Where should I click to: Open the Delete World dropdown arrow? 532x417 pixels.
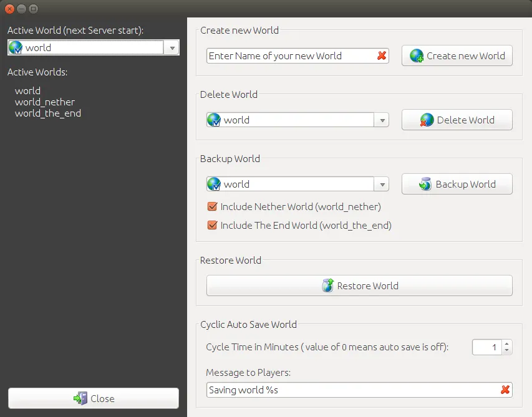(x=382, y=120)
